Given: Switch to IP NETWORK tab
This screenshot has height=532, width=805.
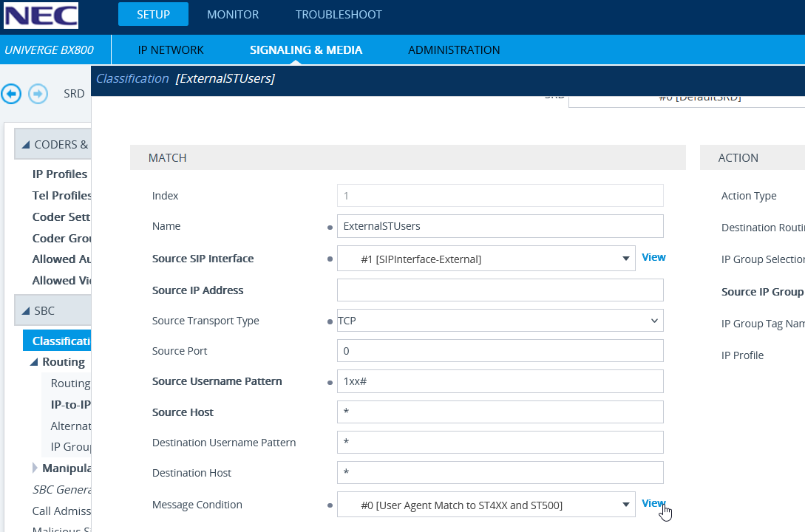Looking at the screenshot, I should pos(171,50).
